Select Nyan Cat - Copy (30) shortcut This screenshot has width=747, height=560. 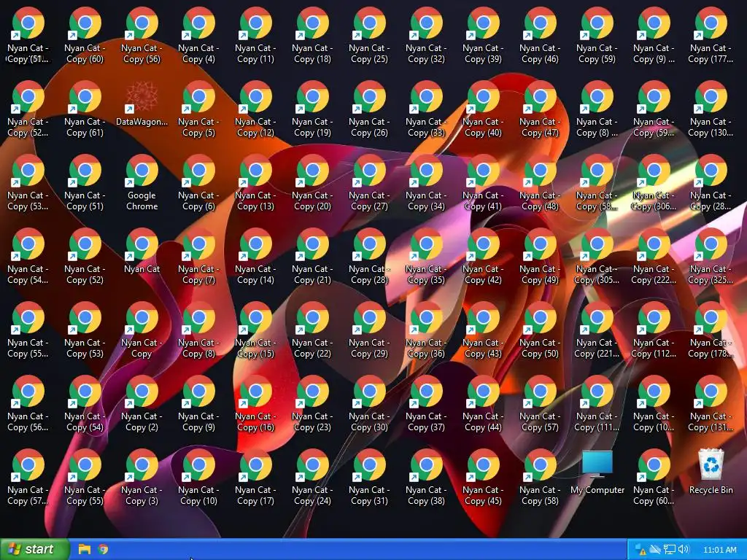pyautogui.click(x=369, y=404)
